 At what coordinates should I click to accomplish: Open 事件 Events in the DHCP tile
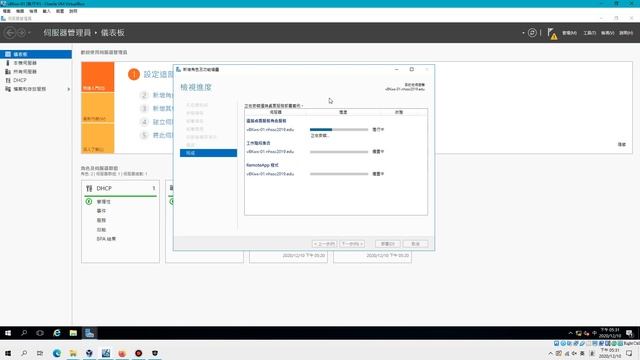point(101,211)
